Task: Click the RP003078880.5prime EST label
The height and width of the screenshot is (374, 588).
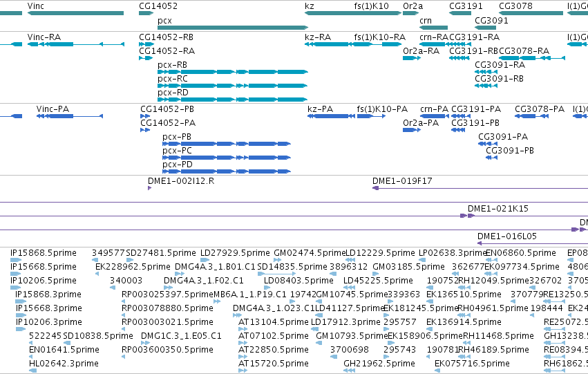Action: [167, 309]
